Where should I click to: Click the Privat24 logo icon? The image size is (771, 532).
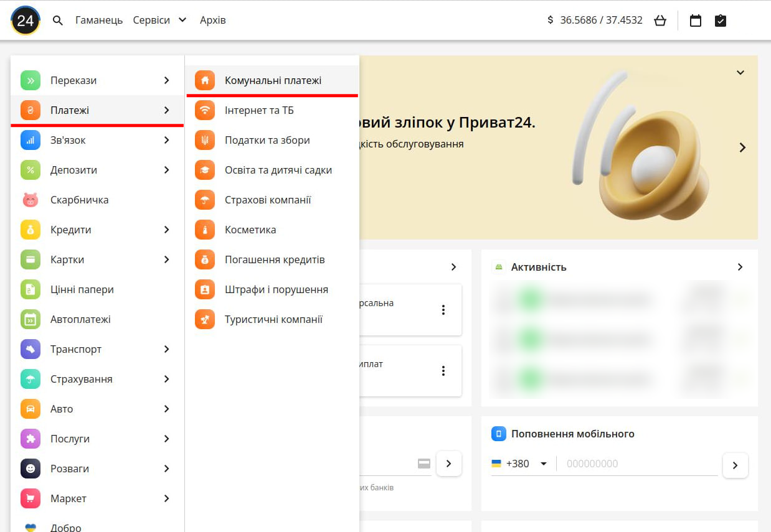pos(26,21)
